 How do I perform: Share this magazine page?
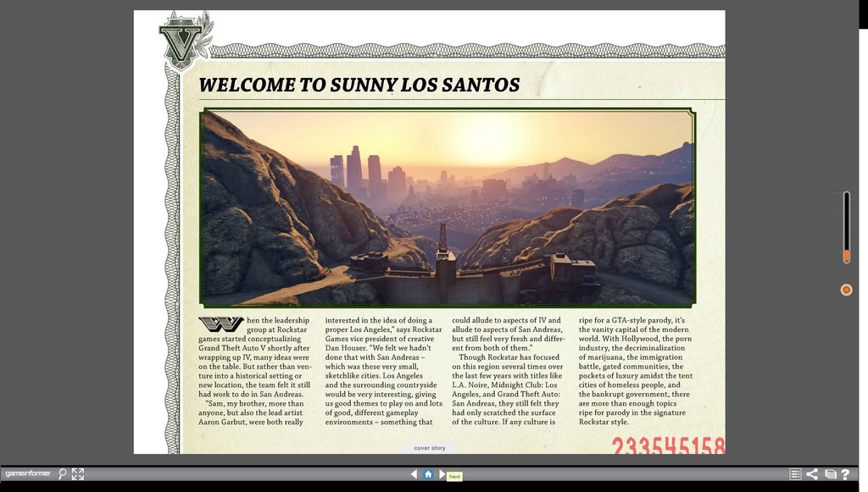[812, 474]
